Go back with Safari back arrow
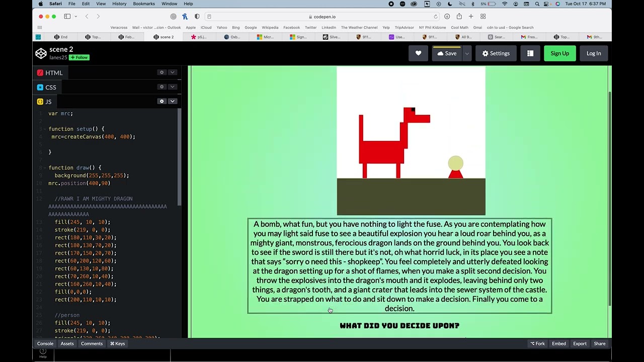 87,17
